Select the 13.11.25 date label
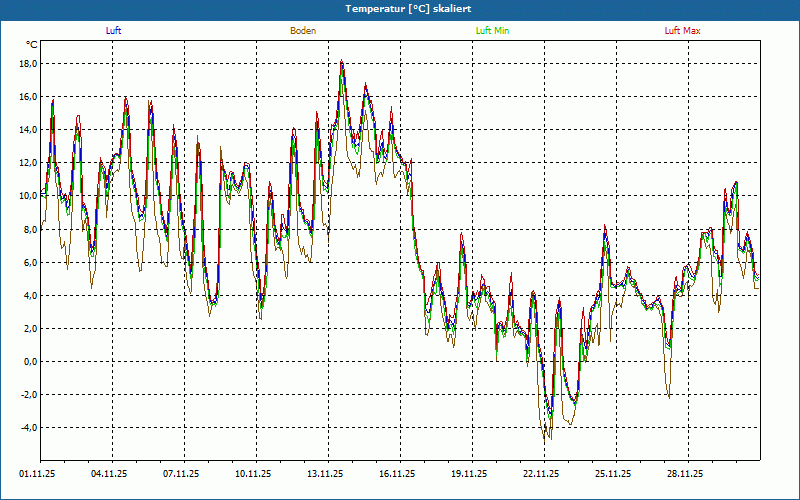Screen dimensions: 800x500 pos(325,474)
